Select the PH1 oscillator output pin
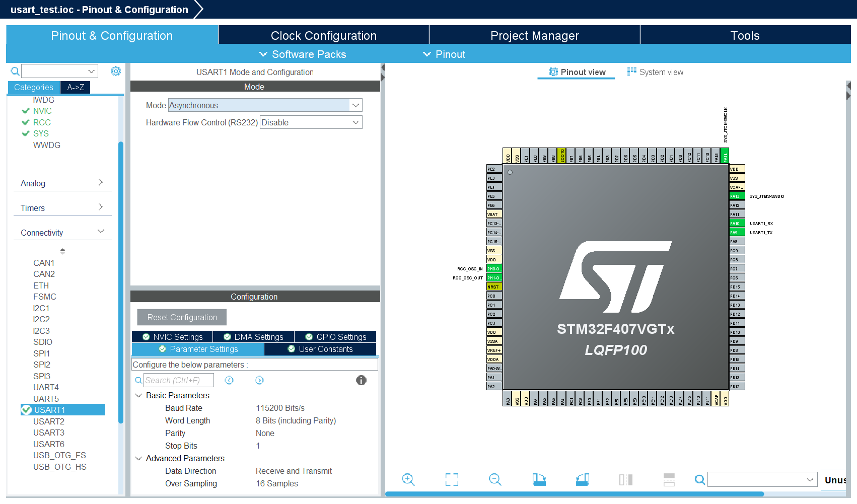Image resolution: width=857 pixels, height=504 pixels. [494, 278]
